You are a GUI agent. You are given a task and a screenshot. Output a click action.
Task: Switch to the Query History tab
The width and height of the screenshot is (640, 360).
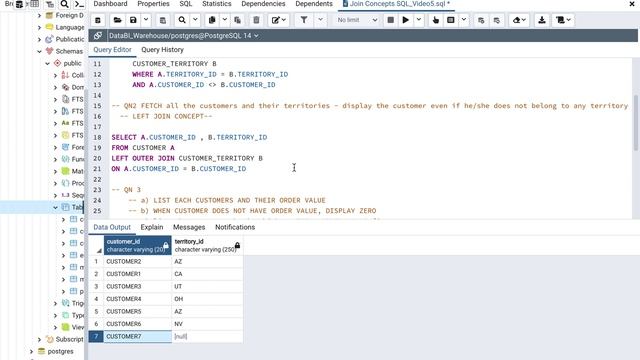[x=162, y=50]
